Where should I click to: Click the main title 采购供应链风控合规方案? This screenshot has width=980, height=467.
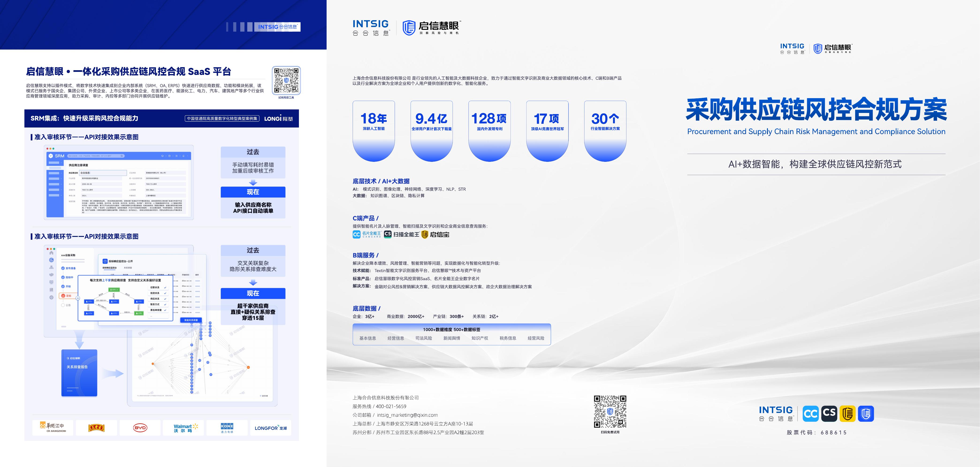(x=816, y=110)
